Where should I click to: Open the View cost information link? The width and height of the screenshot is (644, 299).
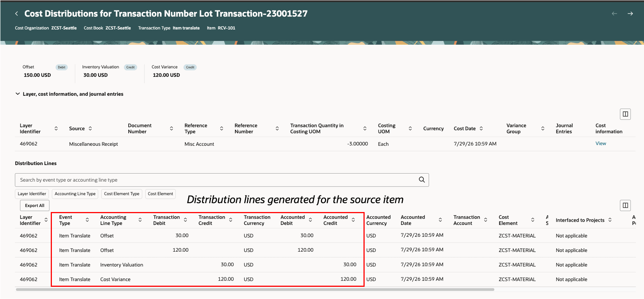[x=601, y=144]
